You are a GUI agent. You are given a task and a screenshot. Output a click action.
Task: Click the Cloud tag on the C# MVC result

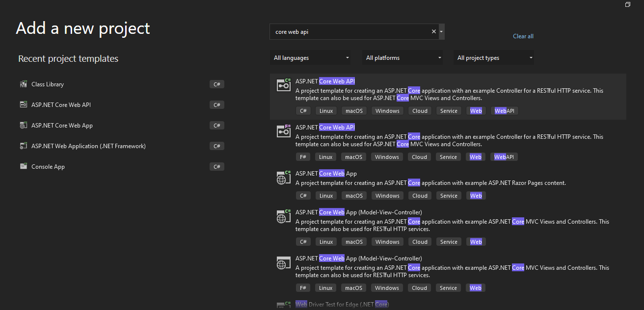click(x=420, y=242)
